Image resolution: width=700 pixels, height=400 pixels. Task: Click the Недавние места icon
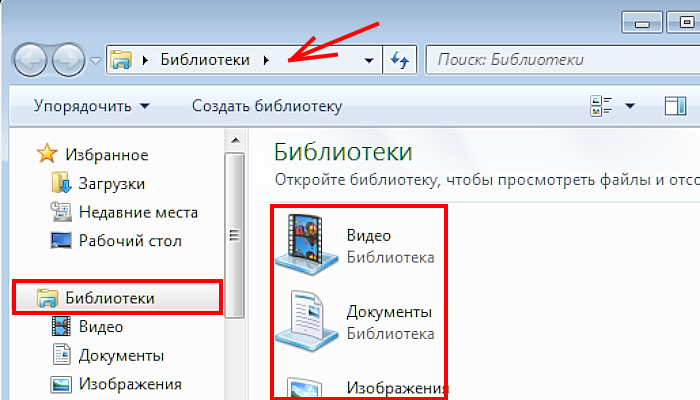pos(61,212)
